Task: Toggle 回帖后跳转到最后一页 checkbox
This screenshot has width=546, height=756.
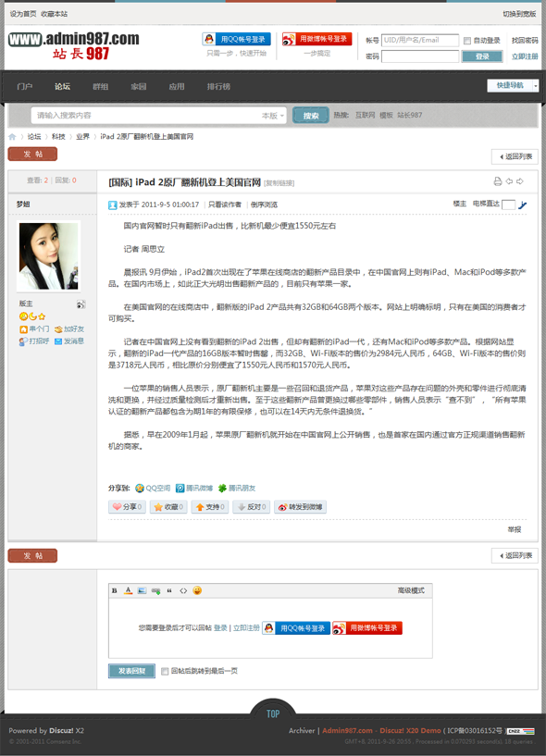Action: coord(165,671)
